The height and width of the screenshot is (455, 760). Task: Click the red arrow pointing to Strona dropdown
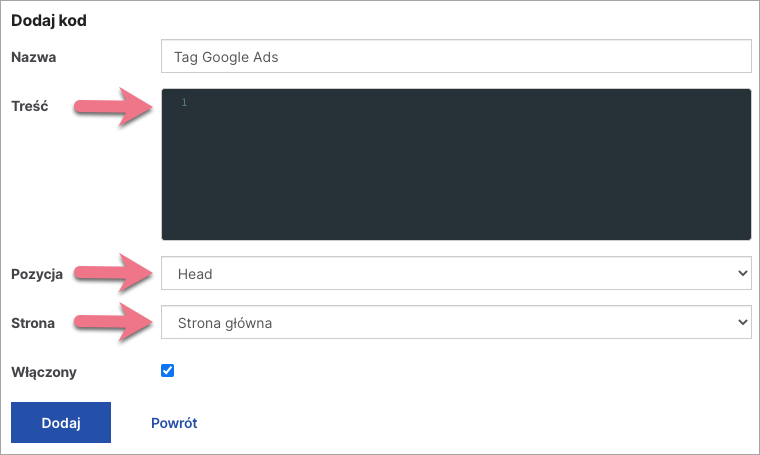(x=112, y=322)
